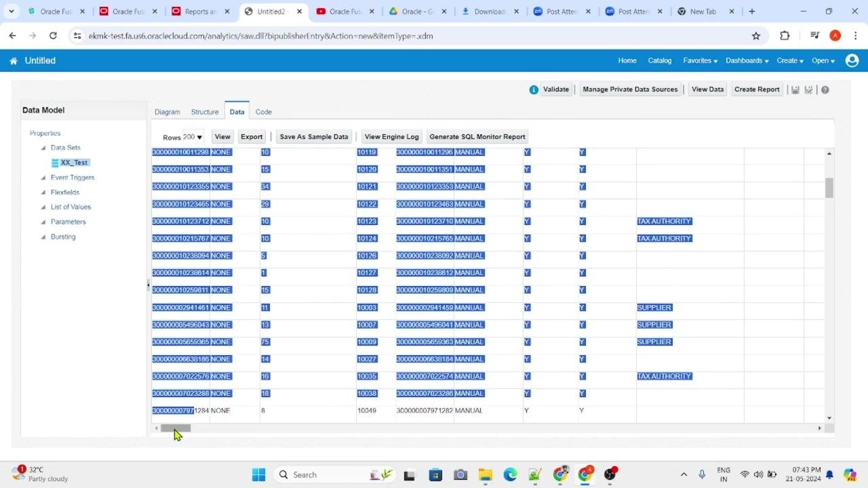This screenshot has width=868, height=488.
Task: Click View Engine Log button
Action: [392, 137]
